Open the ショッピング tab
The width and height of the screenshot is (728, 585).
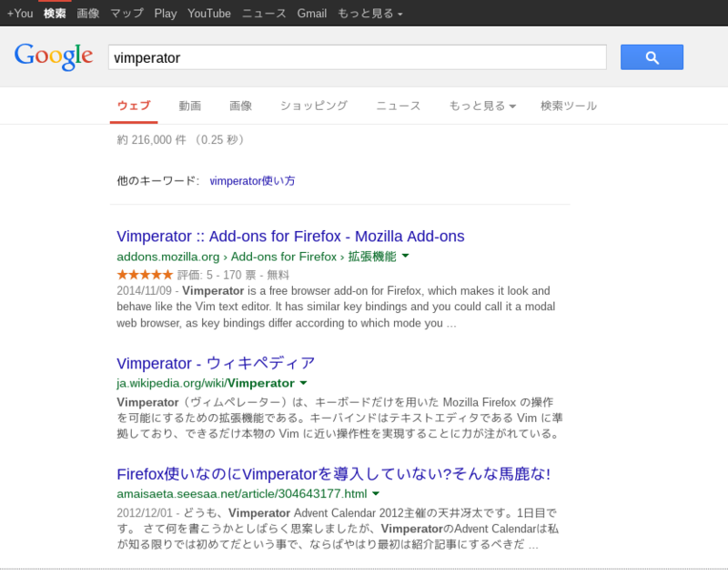pyautogui.click(x=314, y=106)
